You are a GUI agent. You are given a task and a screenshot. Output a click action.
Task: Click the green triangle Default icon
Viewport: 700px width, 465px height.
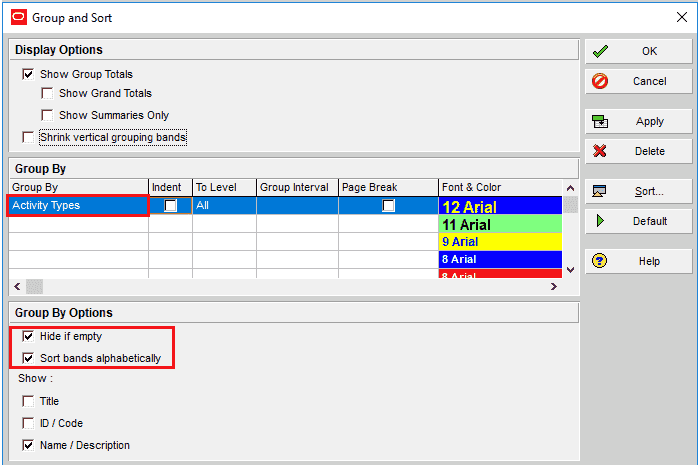(600, 220)
